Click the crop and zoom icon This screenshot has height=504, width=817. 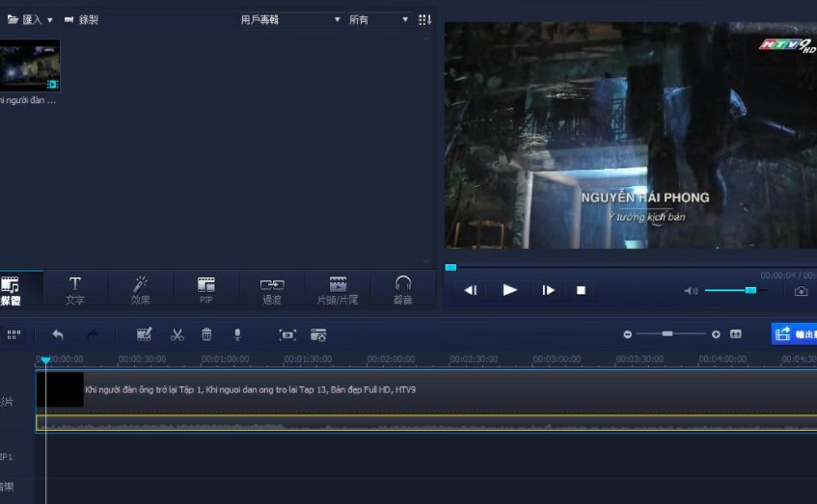[287, 334]
